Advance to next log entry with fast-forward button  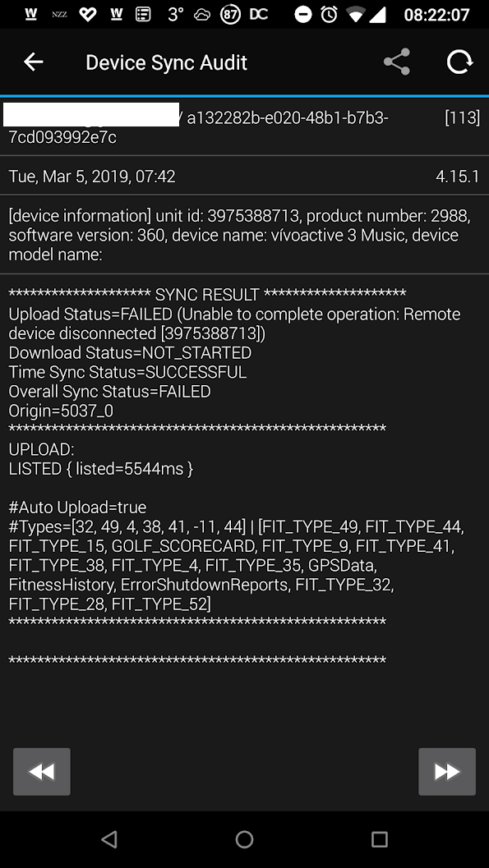pyautogui.click(x=447, y=771)
